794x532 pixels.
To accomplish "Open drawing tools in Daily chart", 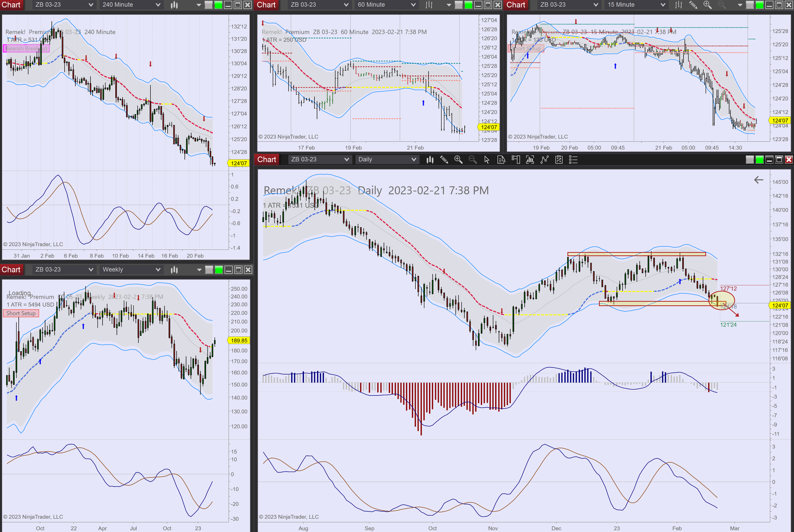I will pyautogui.click(x=444, y=159).
